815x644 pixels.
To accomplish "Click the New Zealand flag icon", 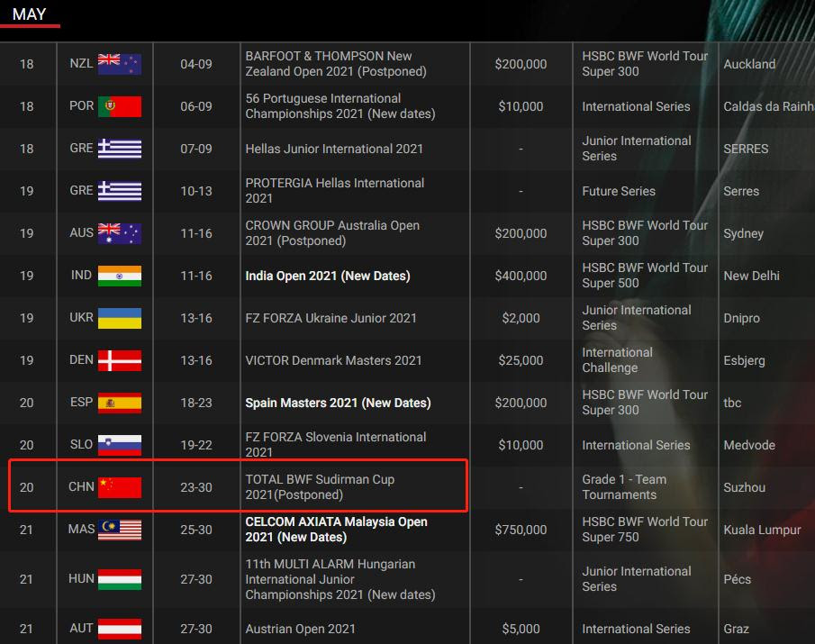I will 120,64.
